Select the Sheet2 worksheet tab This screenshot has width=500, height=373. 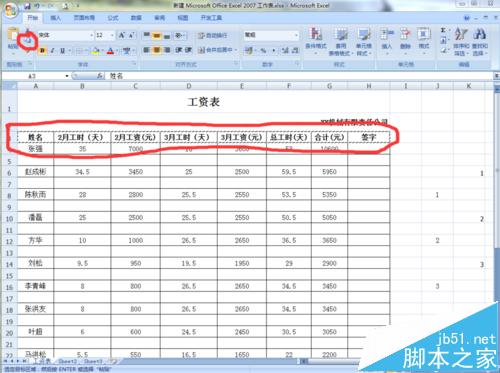(68, 361)
